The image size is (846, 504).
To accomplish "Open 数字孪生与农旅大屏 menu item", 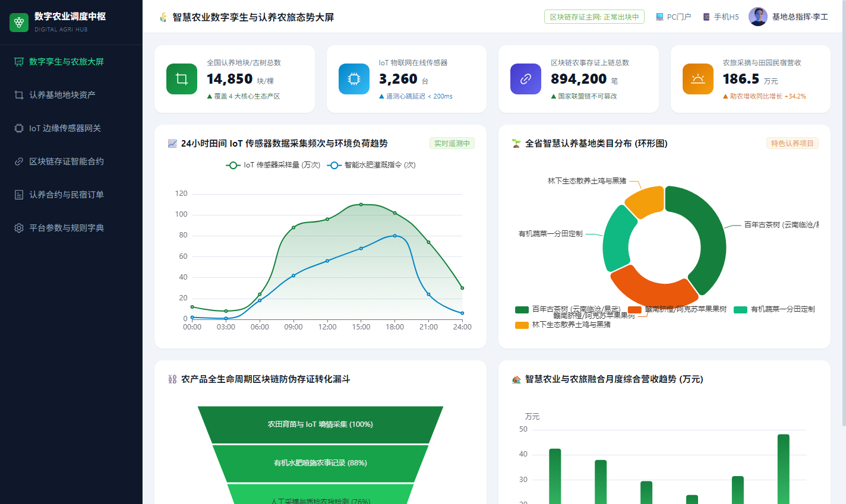I will 71,62.
